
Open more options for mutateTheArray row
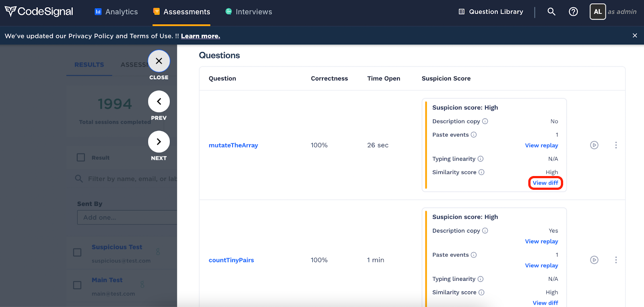click(x=616, y=145)
